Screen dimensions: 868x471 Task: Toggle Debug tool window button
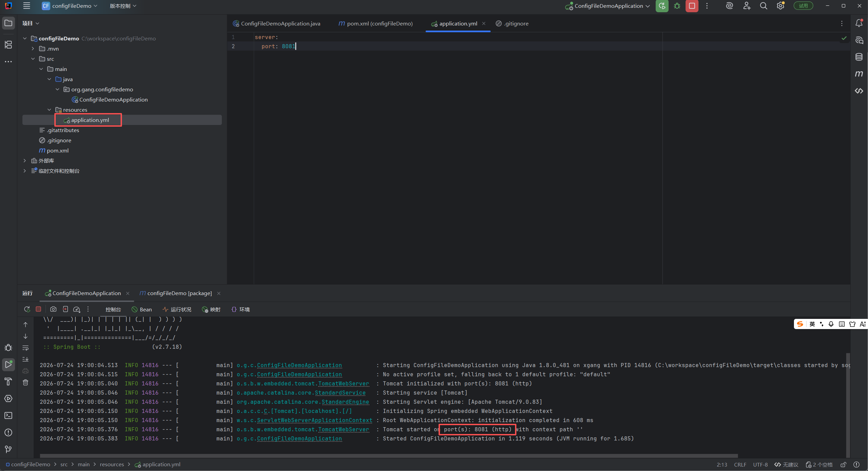coord(8,348)
